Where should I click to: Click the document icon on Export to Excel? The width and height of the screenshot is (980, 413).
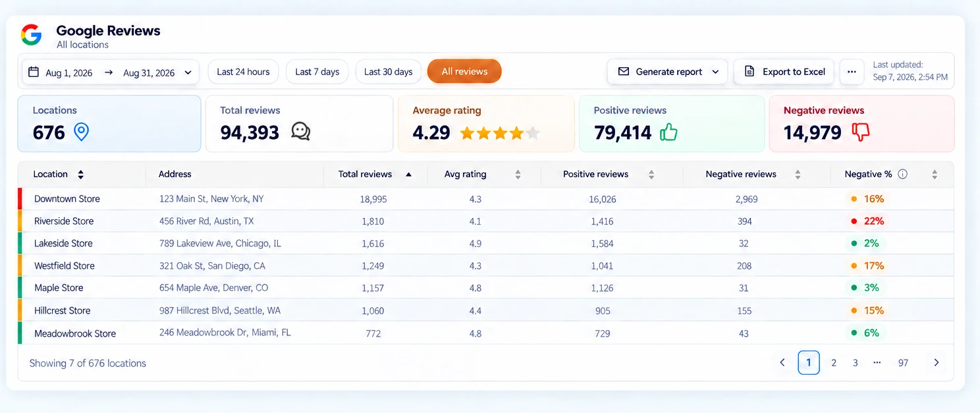point(749,71)
